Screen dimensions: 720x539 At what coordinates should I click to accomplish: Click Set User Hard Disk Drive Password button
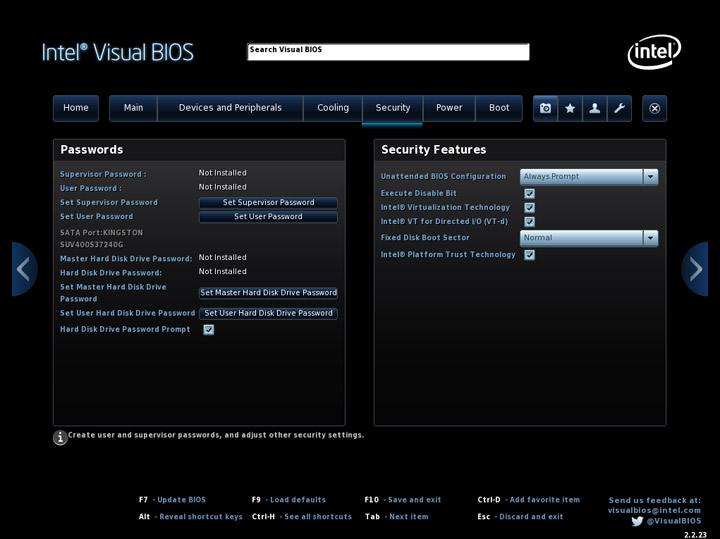pyautogui.click(x=268, y=313)
